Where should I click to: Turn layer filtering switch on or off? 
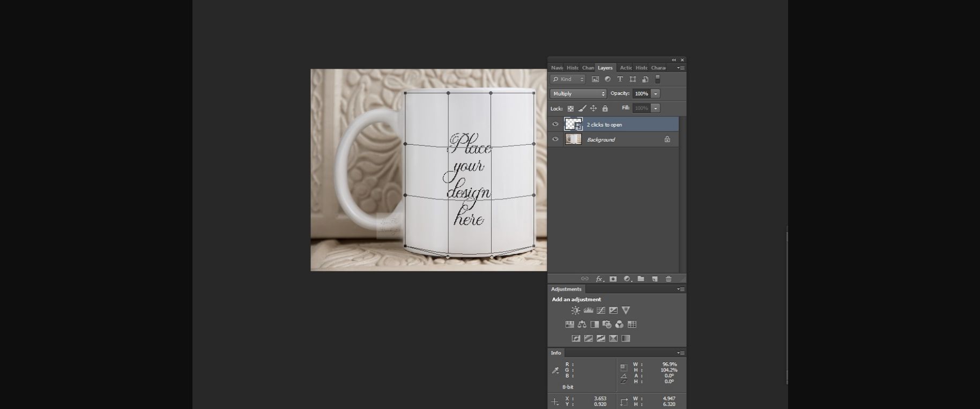658,79
